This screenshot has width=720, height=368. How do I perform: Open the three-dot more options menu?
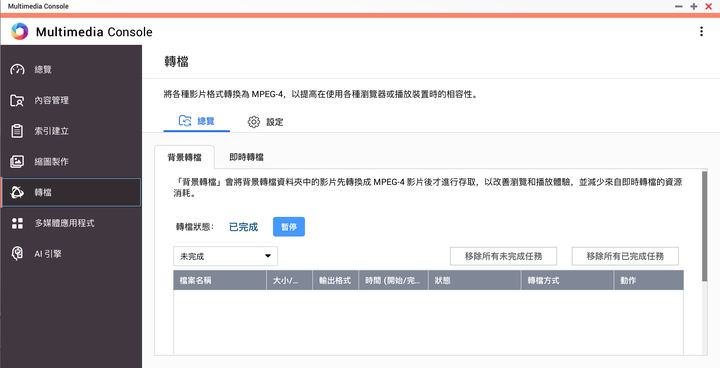point(701,31)
